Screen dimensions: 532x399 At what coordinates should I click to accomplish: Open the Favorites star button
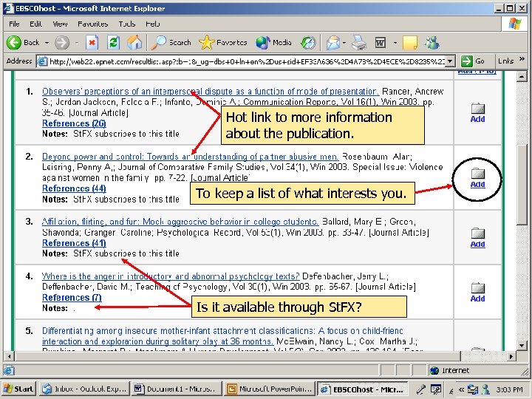pos(223,43)
